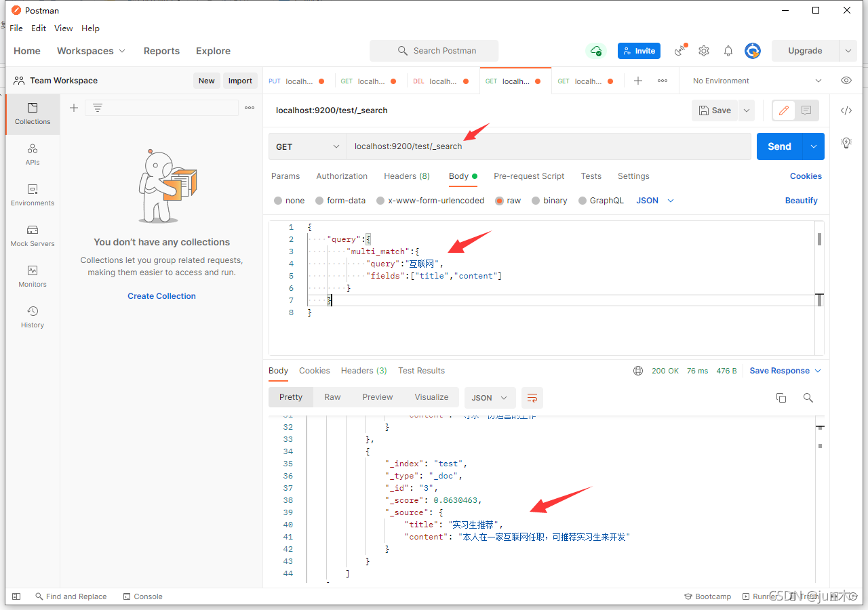Open the collections panel more options

[250, 108]
